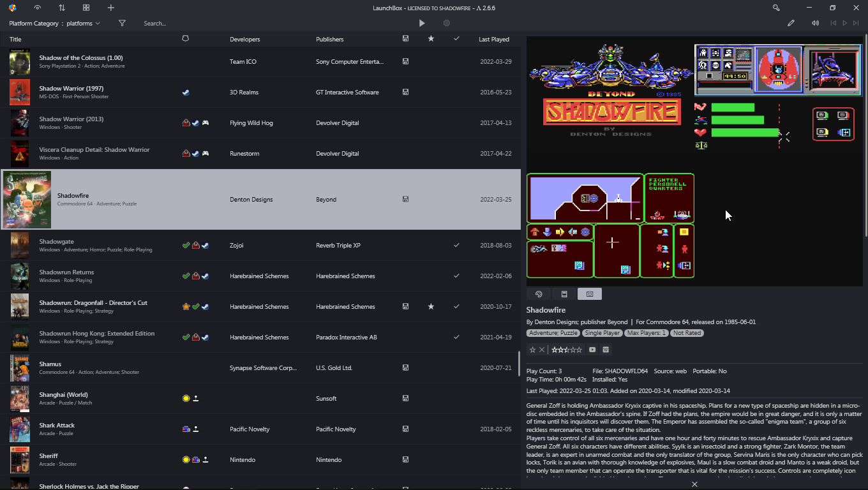This screenshot has height=490, width=868.
Task: Switch to the screenshots camera tab
Action: (590, 294)
